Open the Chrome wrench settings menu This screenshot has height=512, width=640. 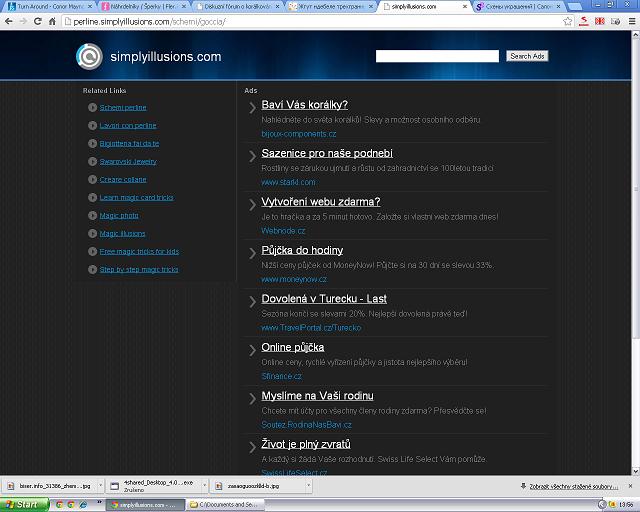630,20
